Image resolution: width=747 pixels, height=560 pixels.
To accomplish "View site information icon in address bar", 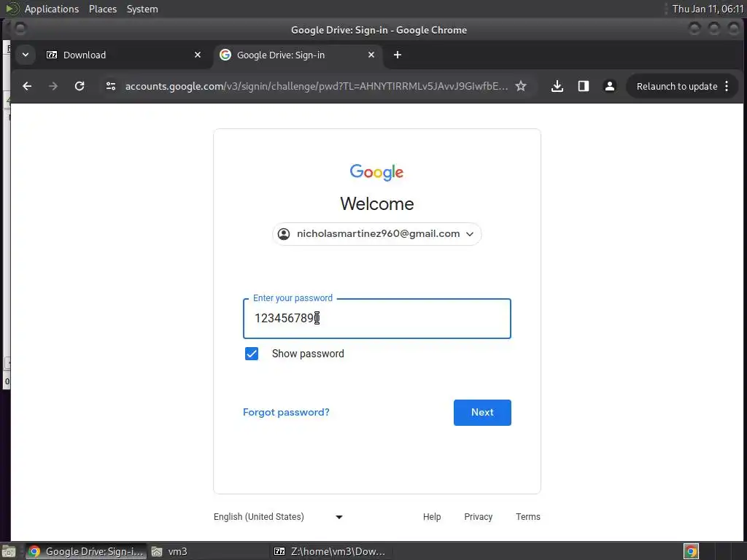I will (x=111, y=86).
